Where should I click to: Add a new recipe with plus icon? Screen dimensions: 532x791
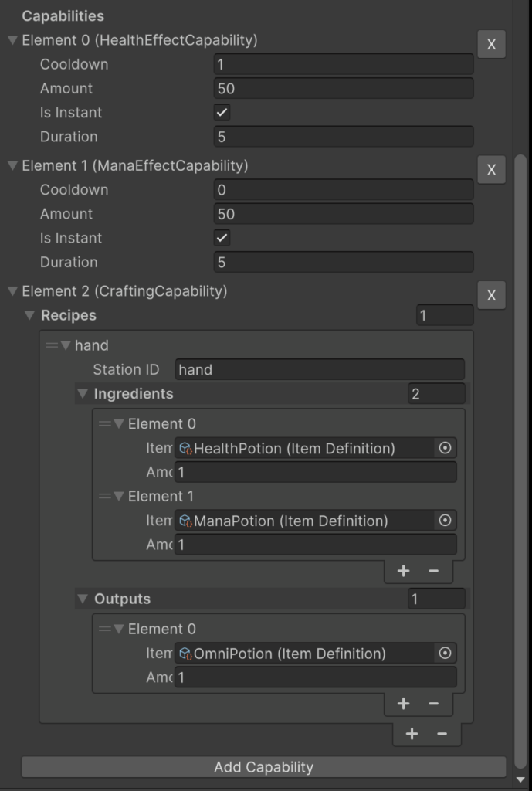pyautogui.click(x=412, y=734)
